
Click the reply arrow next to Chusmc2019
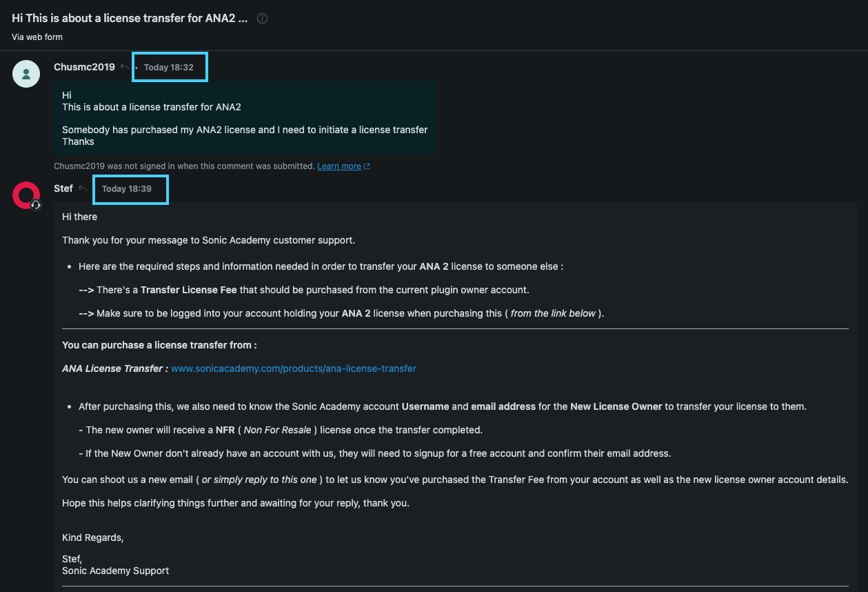click(x=124, y=67)
